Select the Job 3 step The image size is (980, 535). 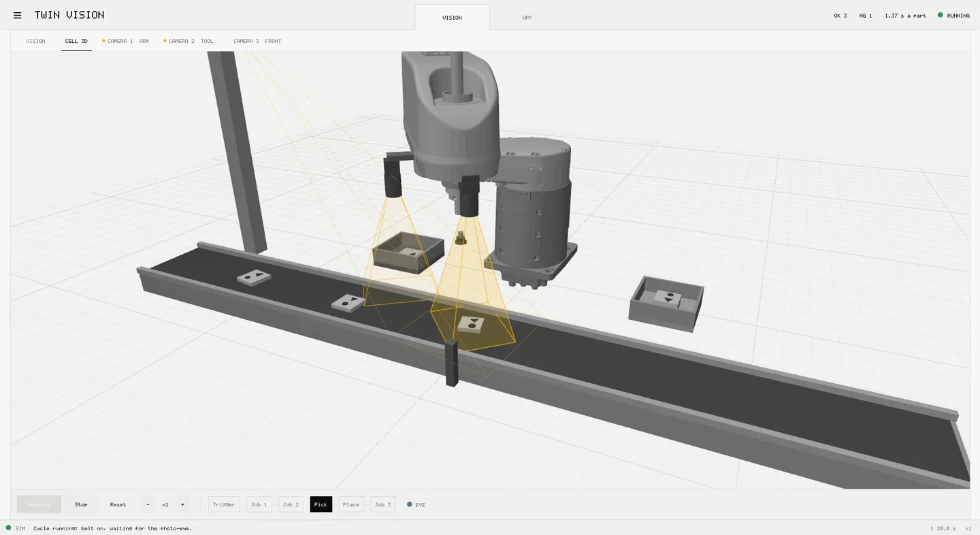click(x=383, y=504)
